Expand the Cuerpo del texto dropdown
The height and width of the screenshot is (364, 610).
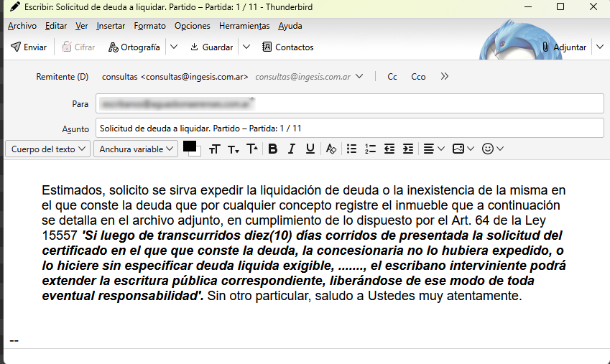click(x=48, y=149)
